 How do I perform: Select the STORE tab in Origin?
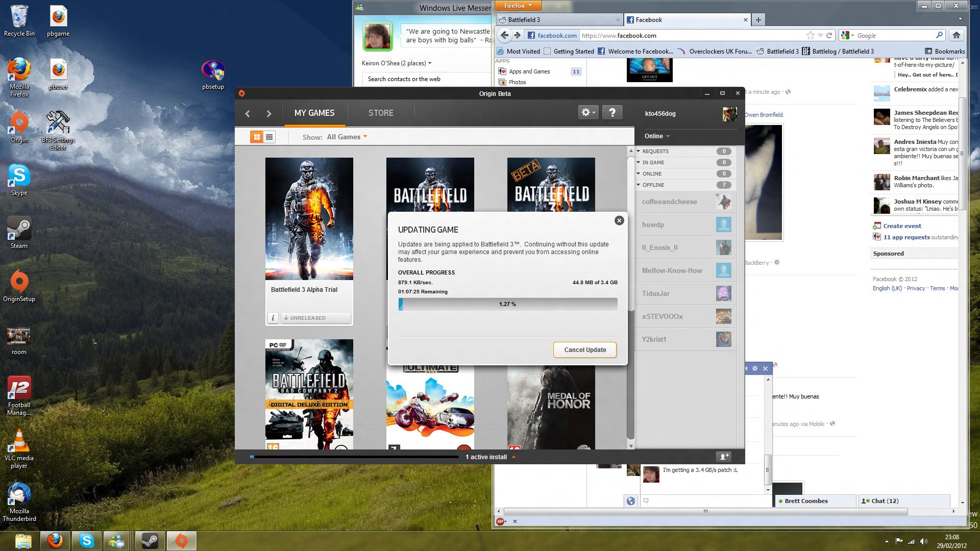(x=381, y=113)
